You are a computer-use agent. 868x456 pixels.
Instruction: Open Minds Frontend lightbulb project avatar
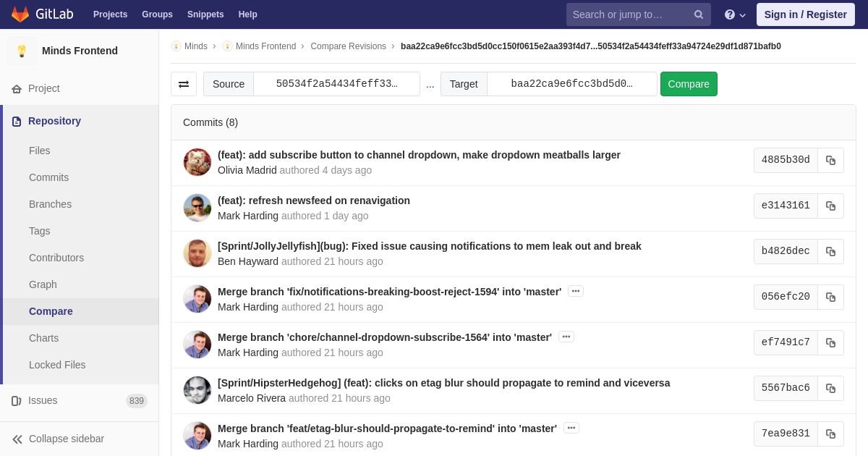pos(22,51)
